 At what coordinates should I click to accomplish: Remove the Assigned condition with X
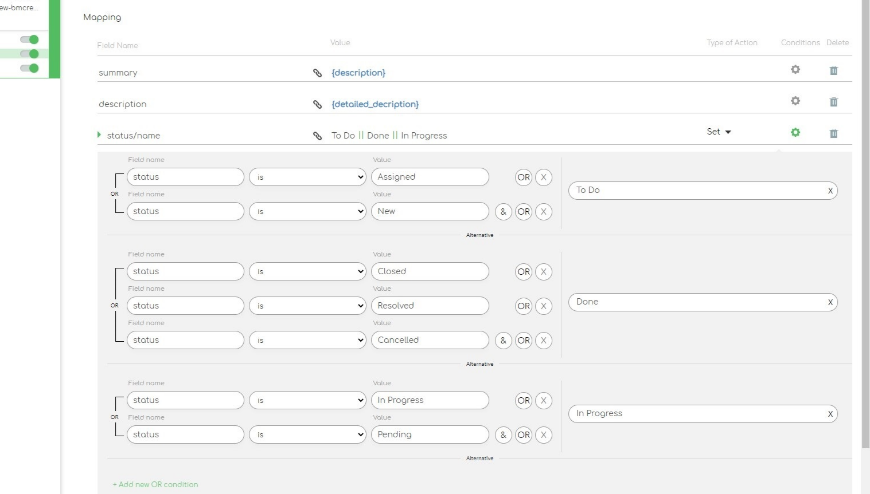(543, 177)
